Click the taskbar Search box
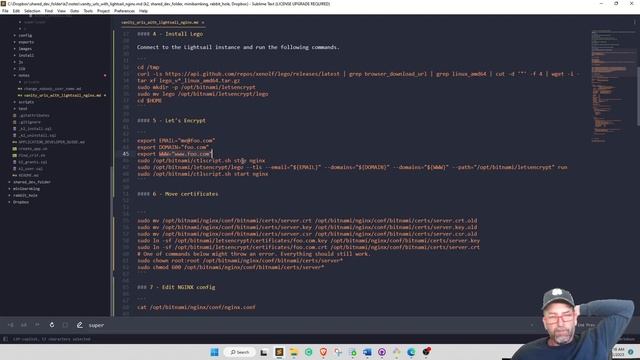The height and width of the screenshot is (360, 640). tap(240, 352)
